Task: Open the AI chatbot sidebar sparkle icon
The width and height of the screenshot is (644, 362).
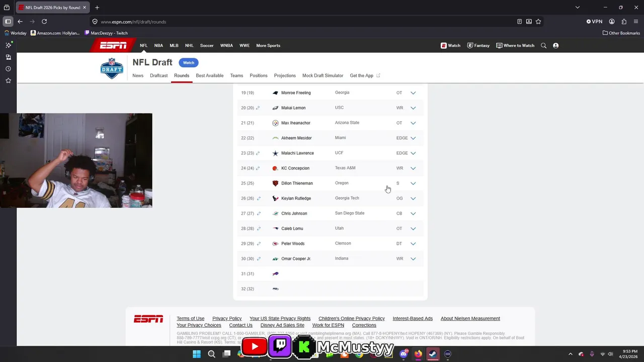Action: tap(8, 45)
